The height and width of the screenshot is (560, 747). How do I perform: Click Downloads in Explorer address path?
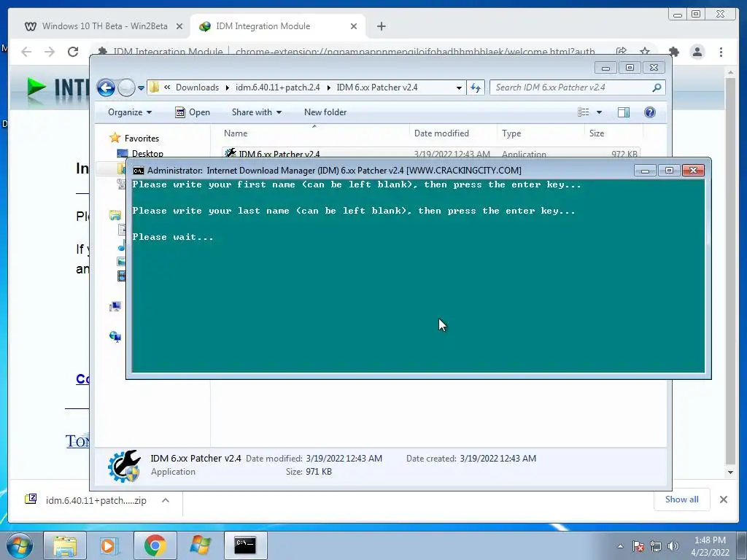pyautogui.click(x=197, y=87)
